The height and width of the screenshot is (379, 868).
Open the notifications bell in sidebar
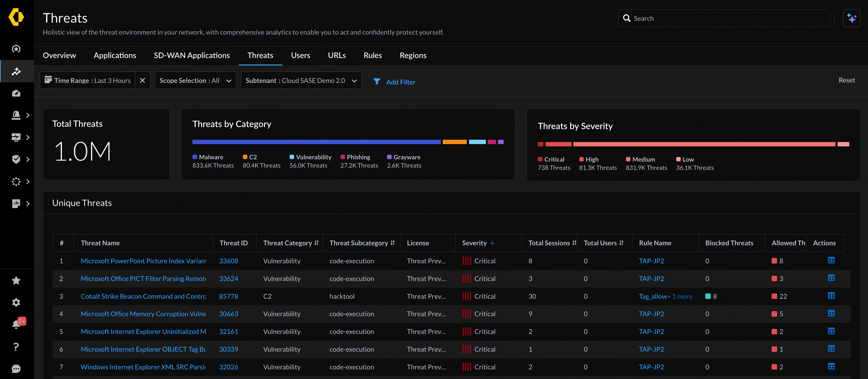pos(16,324)
